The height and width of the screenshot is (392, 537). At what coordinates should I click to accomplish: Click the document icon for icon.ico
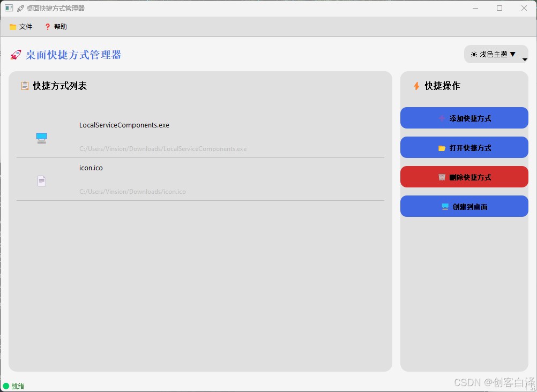41,181
